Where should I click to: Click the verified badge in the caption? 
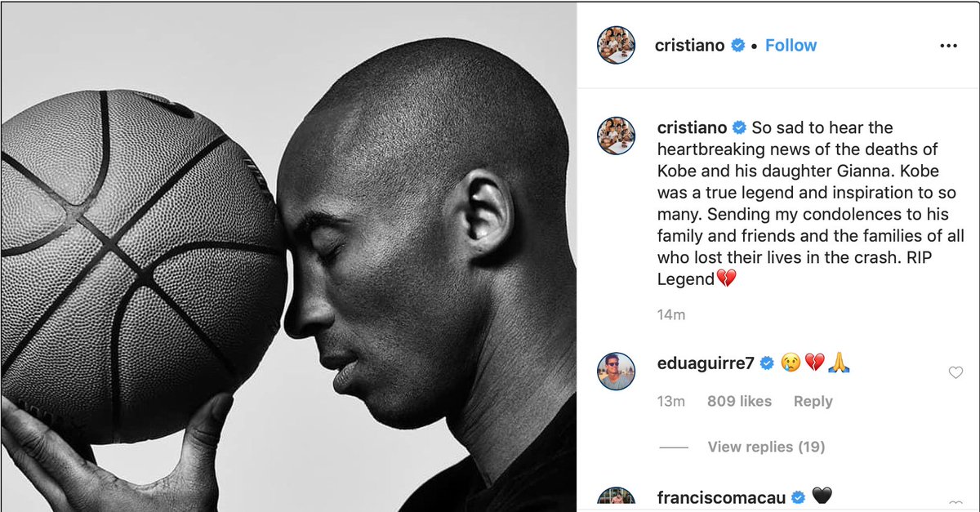click(740, 127)
